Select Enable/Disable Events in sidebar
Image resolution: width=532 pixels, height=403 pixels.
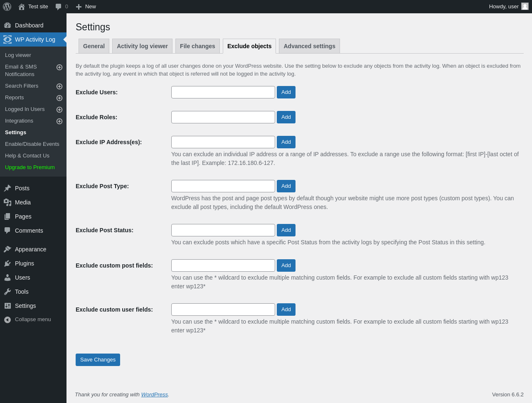point(32,144)
